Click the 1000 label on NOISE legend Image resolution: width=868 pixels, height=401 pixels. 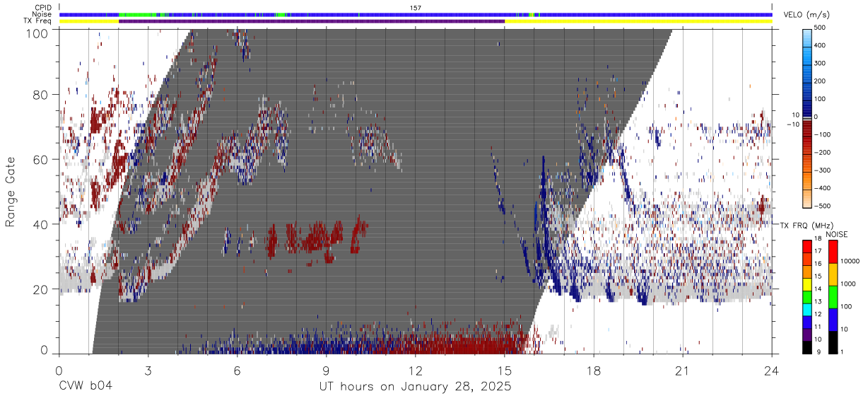pos(848,284)
